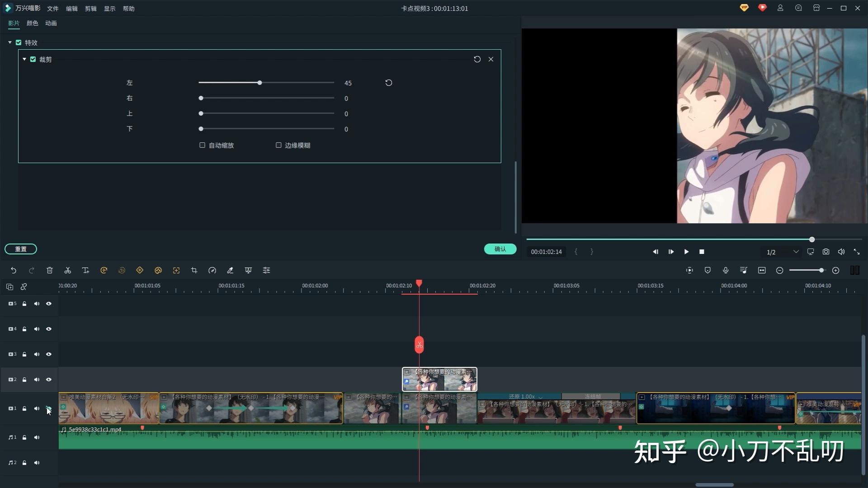868x488 pixels.
Task: Open the 编辑 menu
Action: click(x=72, y=9)
